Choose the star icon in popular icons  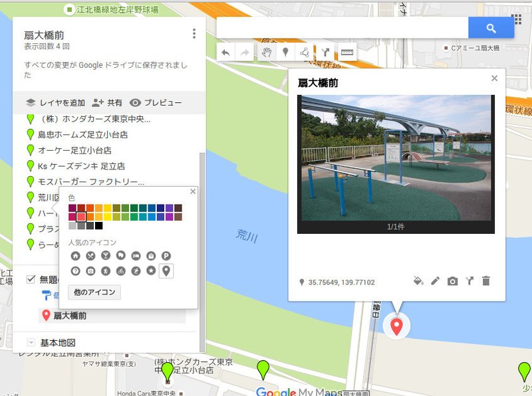tap(151, 270)
